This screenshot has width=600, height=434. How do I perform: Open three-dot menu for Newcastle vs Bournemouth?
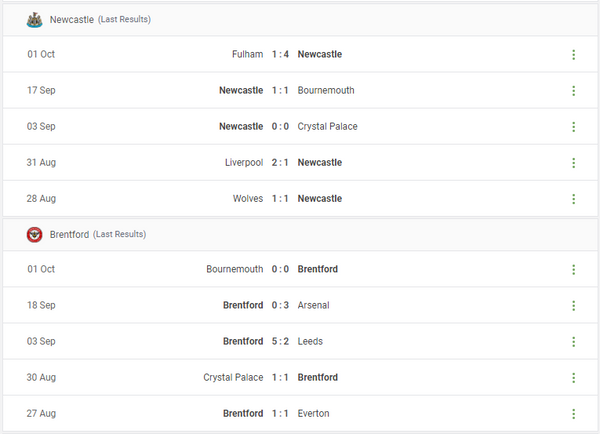[574, 91]
